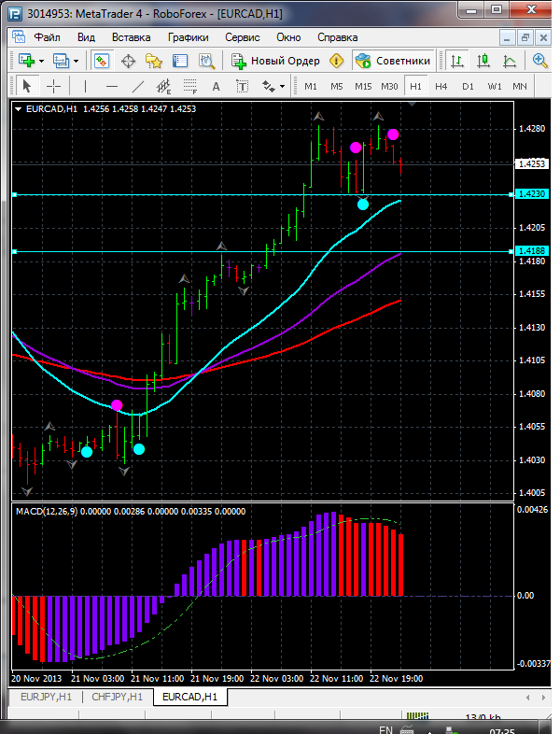The image size is (560, 734).
Task: Open the Файл menu
Action: (47, 37)
